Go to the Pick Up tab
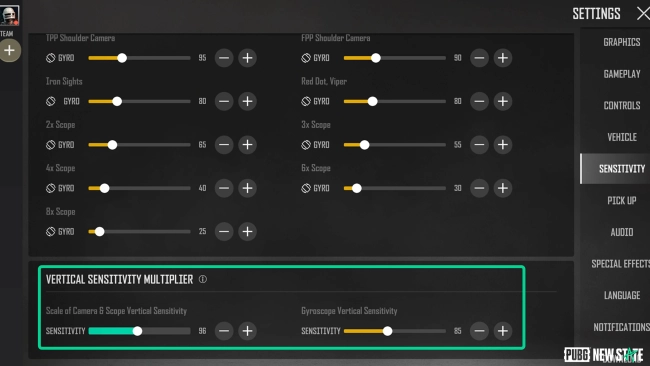Image resolution: width=650 pixels, height=366 pixels. 621,201
